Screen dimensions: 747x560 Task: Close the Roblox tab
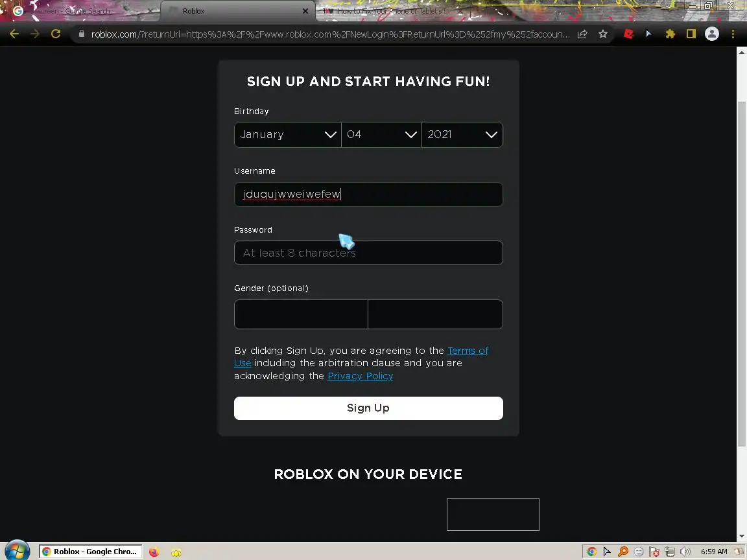(305, 11)
